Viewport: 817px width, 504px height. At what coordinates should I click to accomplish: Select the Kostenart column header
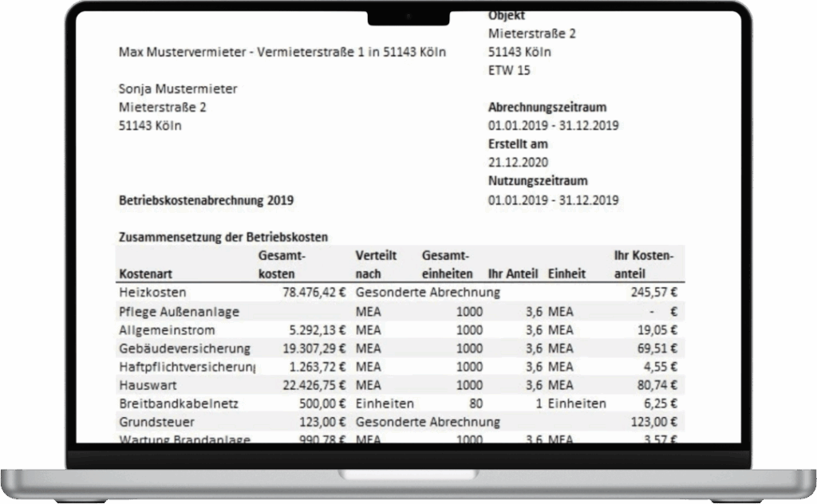(145, 274)
